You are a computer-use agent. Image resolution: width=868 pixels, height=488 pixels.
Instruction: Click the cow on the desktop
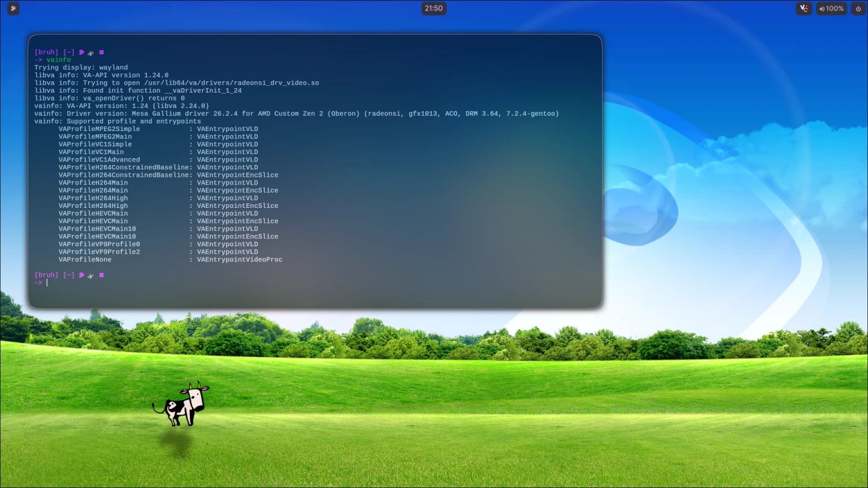coord(181,404)
